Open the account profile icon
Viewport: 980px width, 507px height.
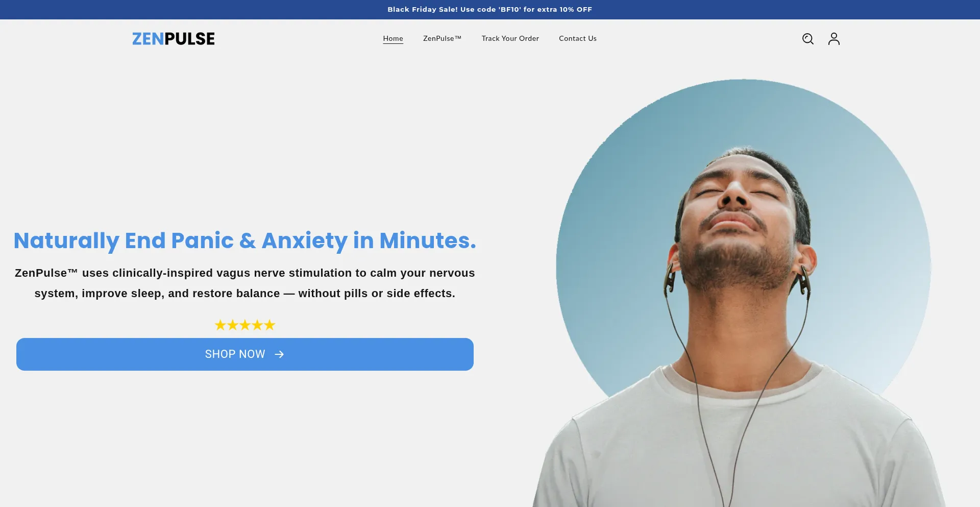pos(834,39)
